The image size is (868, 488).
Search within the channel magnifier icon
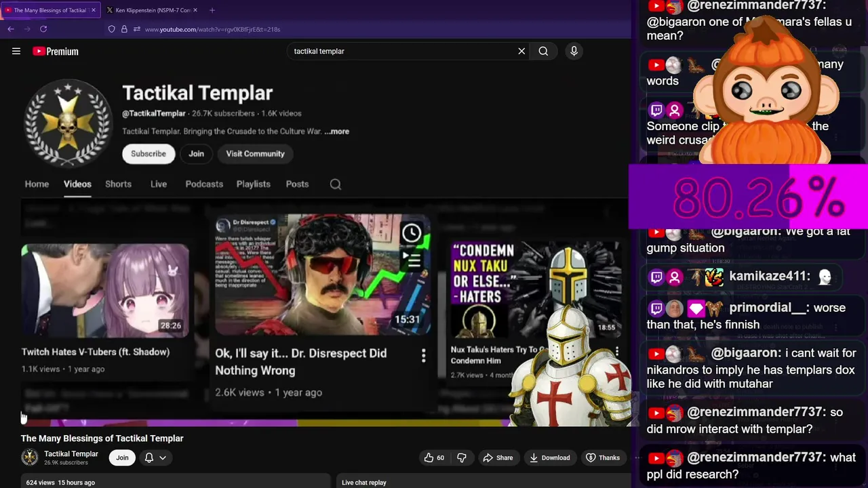coord(336,184)
